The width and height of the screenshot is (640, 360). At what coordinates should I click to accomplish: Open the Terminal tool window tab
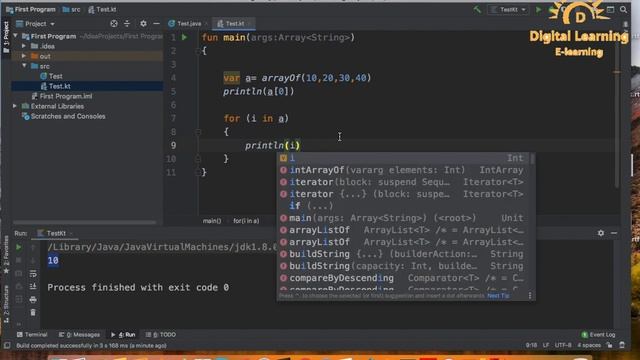pyautogui.click(x=32, y=335)
